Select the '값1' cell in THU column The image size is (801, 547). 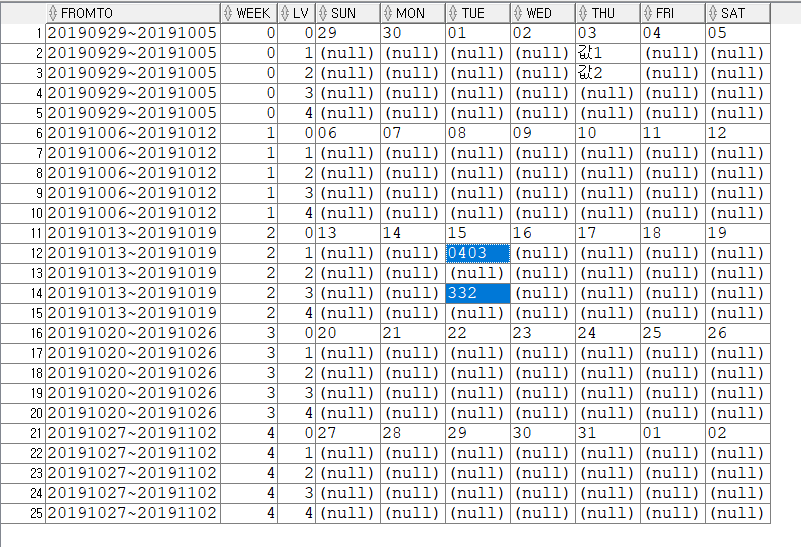click(x=608, y=53)
